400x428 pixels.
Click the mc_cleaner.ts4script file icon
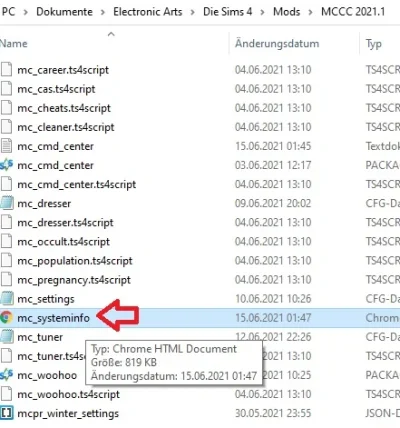(x=6, y=127)
